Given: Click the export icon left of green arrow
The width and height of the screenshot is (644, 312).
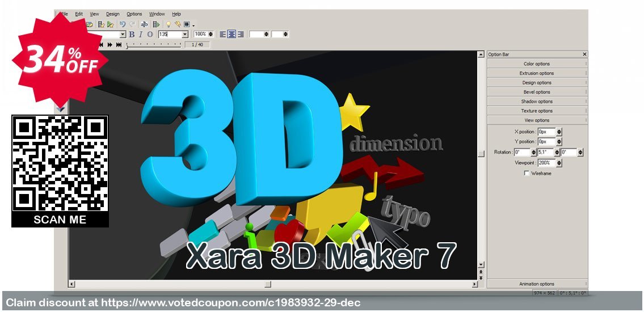Looking at the screenshot, I should [x=101, y=24].
